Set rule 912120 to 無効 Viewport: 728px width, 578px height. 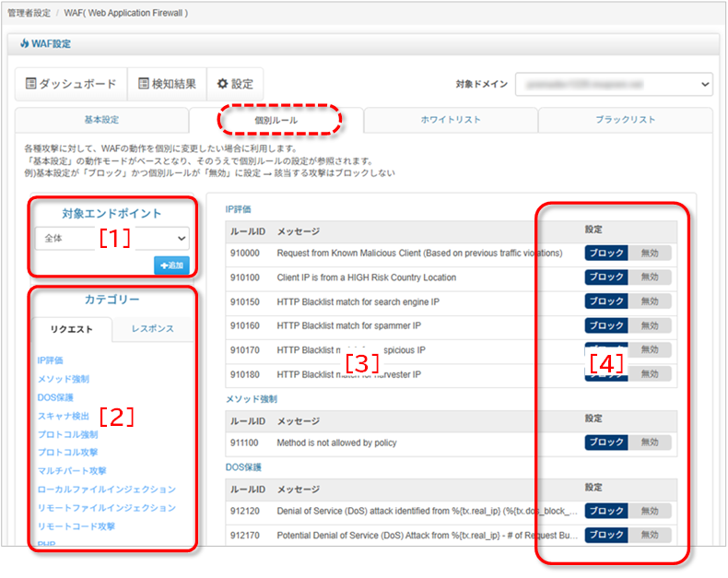point(650,511)
